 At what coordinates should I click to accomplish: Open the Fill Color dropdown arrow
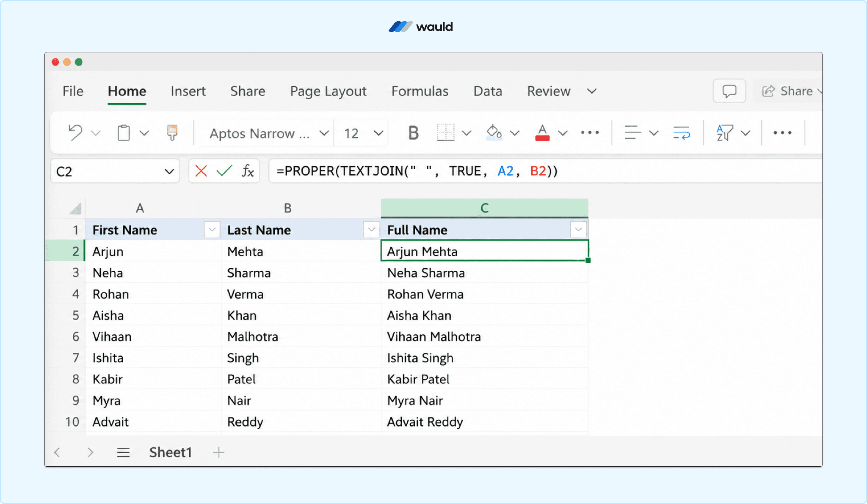tap(514, 133)
